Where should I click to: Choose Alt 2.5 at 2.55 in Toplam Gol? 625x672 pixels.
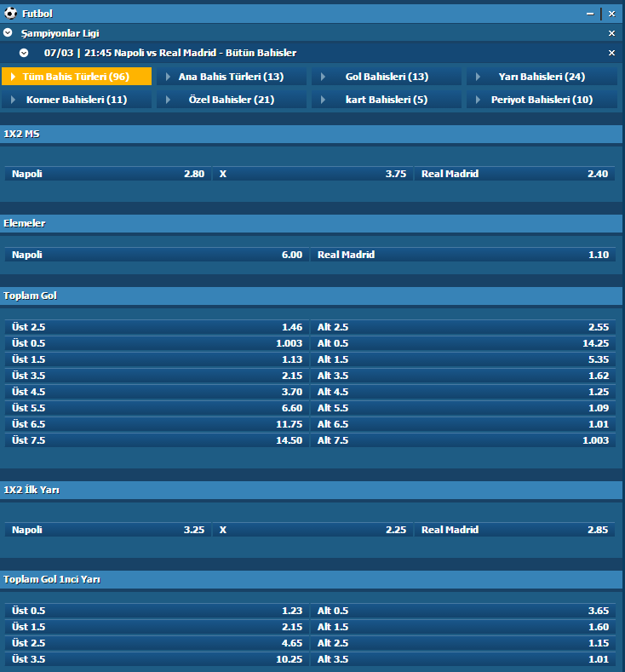[462, 327]
